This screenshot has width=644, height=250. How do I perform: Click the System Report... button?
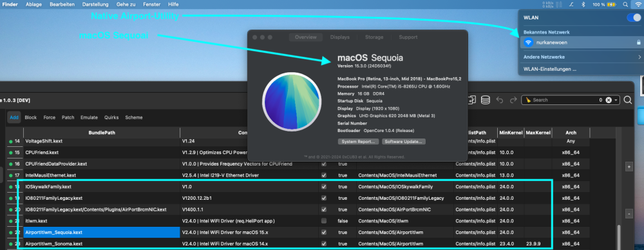pos(357,142)
